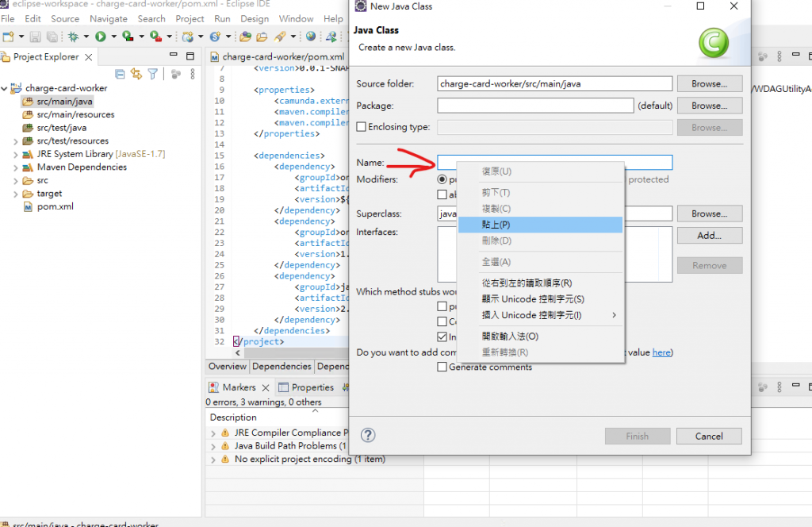The image size is (812, 527).
Task: Open the Debug button dropdown arrow
Action: coord(86,37)
